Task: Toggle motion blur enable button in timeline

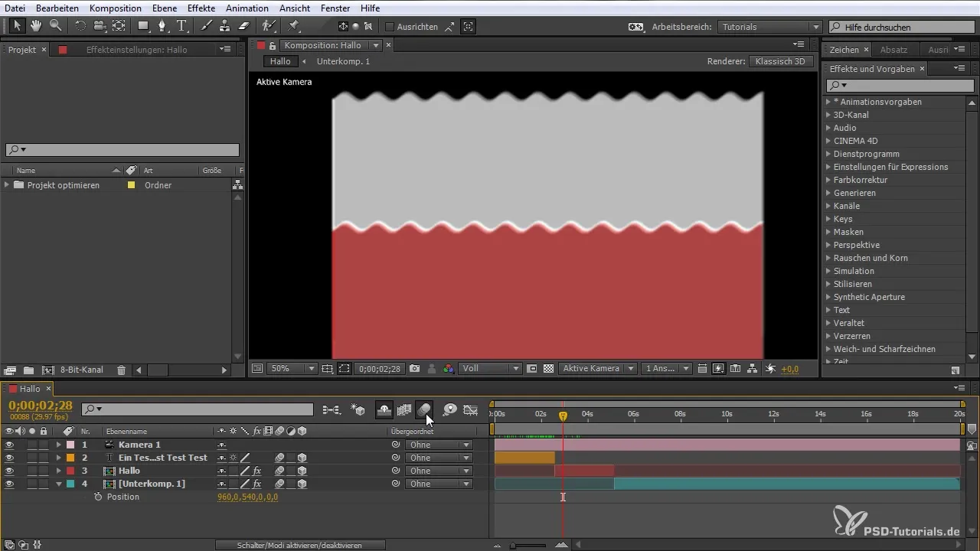Action: [x=425, y=410]
